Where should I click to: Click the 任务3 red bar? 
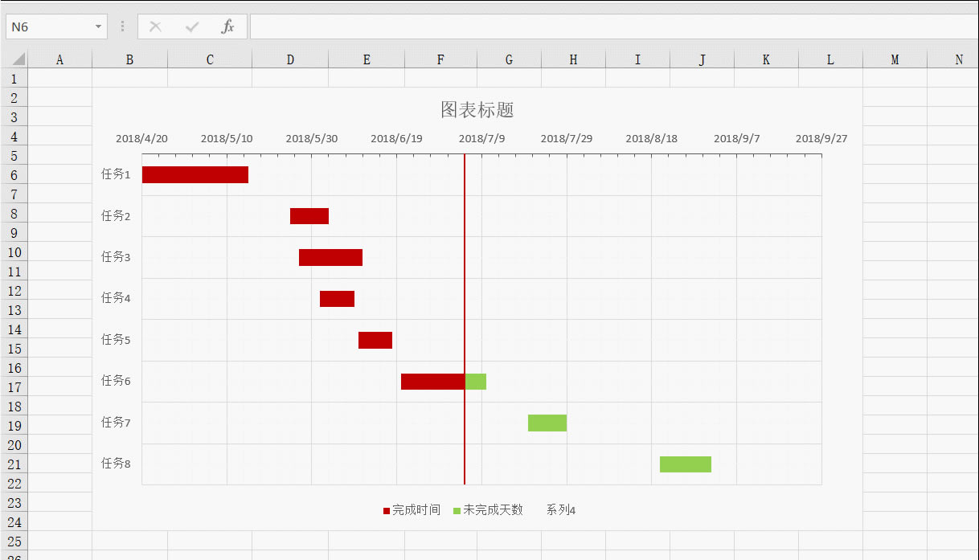(330, 257)
